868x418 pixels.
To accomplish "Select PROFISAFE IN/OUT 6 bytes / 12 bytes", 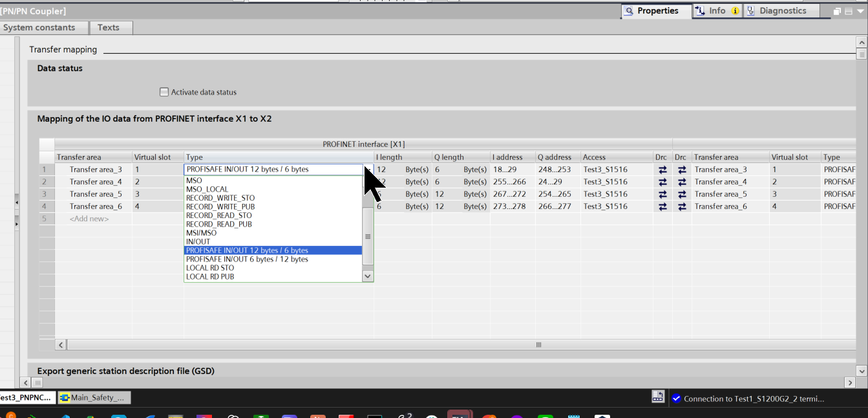I will (x=247, y=259).
